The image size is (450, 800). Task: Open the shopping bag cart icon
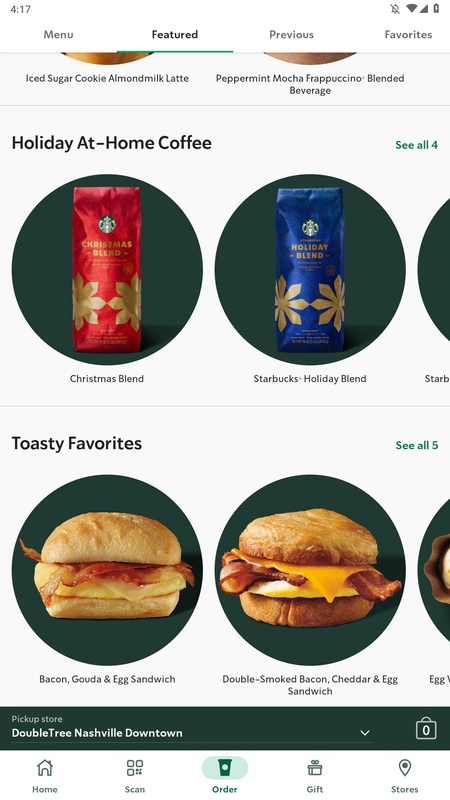(x=426, y=729)
